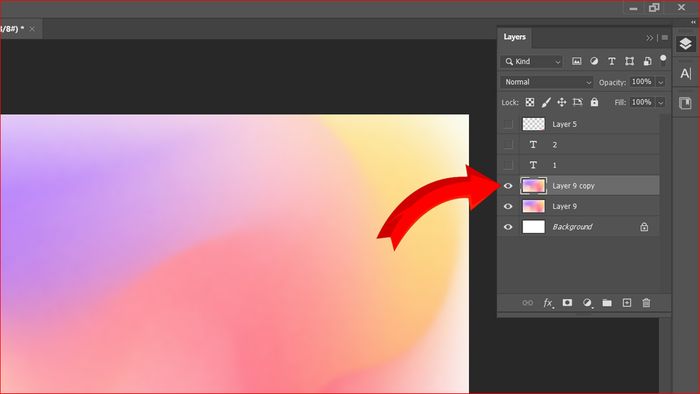Hide the Background layer eye icon
The height and width of the screenshot is (394, 700).
(508, 227)
